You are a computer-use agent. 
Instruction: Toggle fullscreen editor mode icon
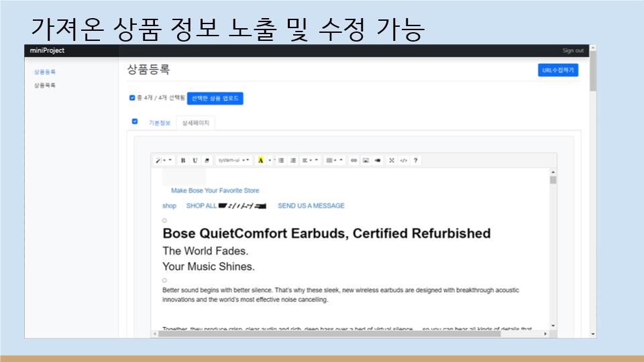click(392, 160)
